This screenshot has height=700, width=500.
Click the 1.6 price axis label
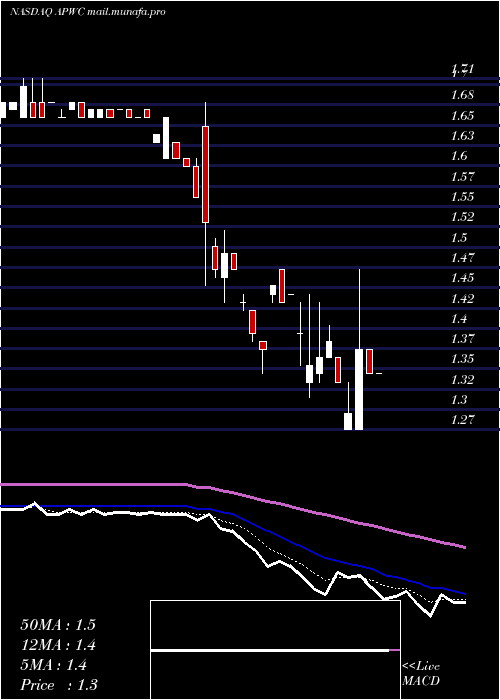459,156
